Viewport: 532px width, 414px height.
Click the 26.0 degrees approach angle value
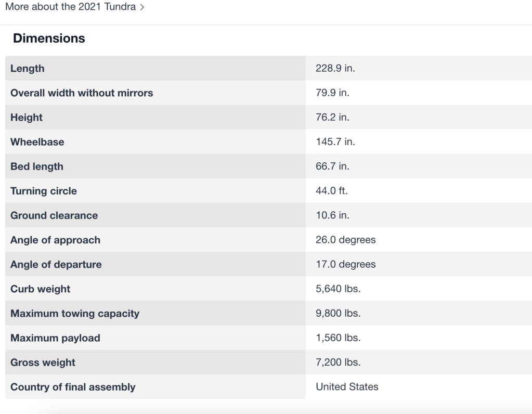[x=346, y=240]
